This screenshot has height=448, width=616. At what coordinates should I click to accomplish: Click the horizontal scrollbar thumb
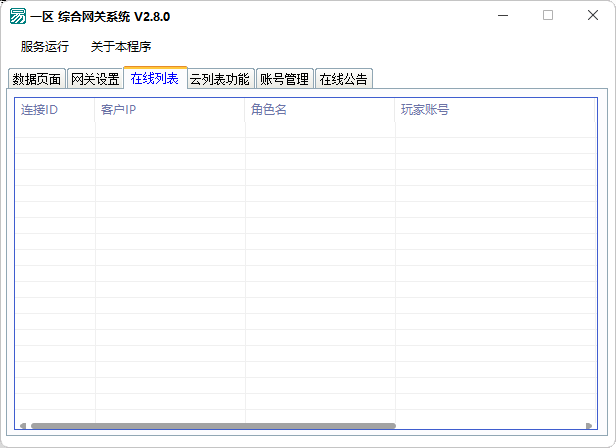pos(210,426)
